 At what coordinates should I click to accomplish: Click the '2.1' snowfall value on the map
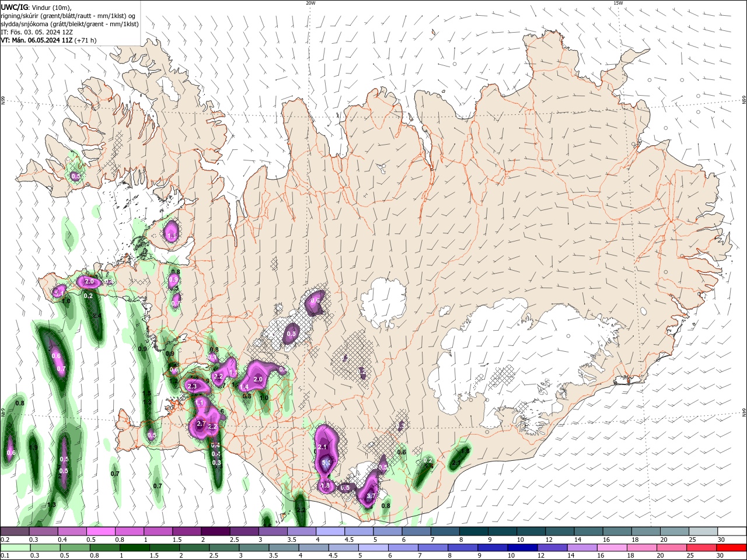pos(323,447)
